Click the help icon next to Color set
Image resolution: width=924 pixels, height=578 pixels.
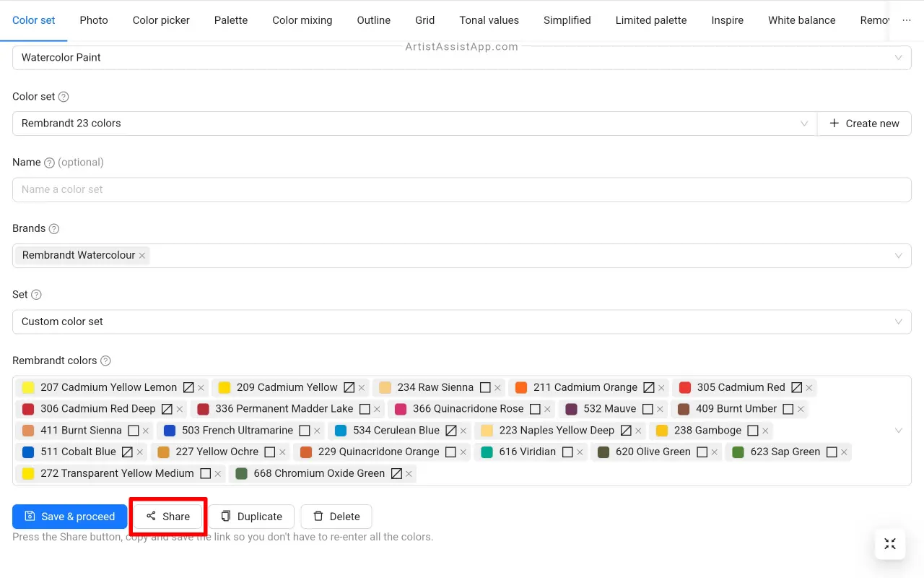pos(64,97)
